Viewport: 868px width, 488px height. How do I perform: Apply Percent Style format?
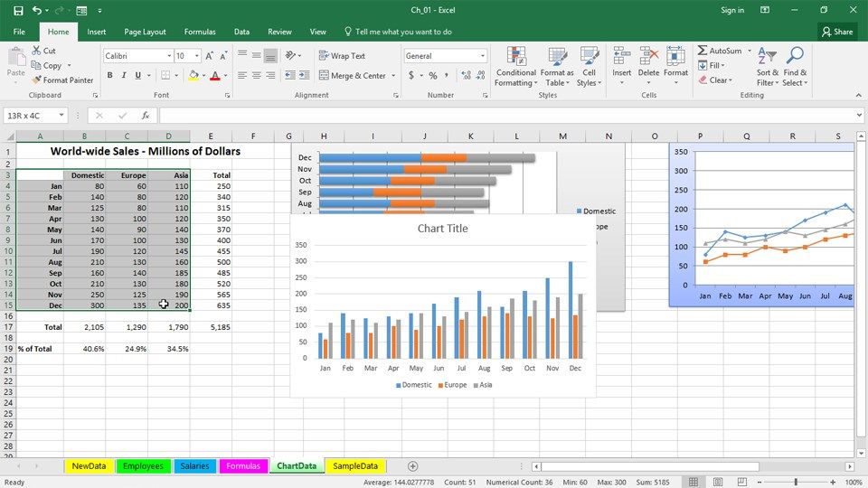tap(433, 75)
